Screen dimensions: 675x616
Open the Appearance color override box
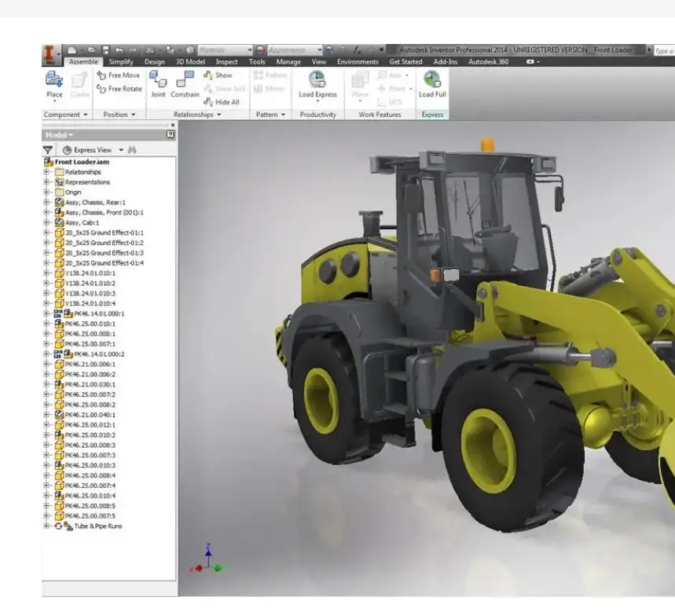294,50
